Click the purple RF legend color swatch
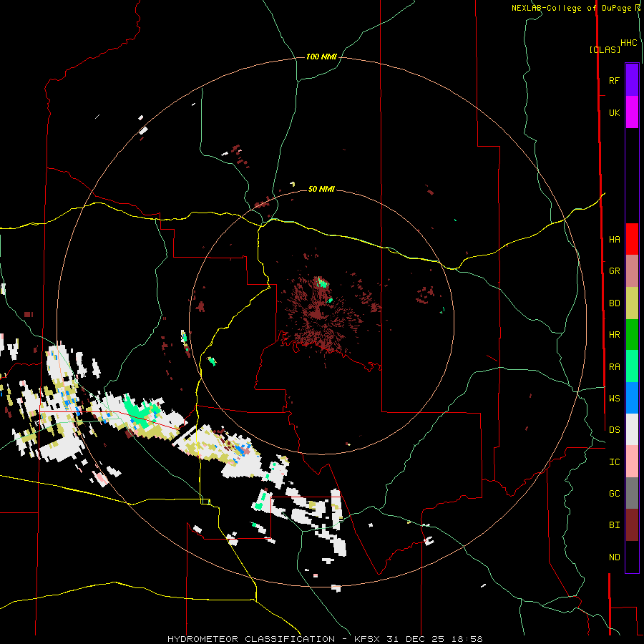 pyautogui.click(x=632, y=80)
